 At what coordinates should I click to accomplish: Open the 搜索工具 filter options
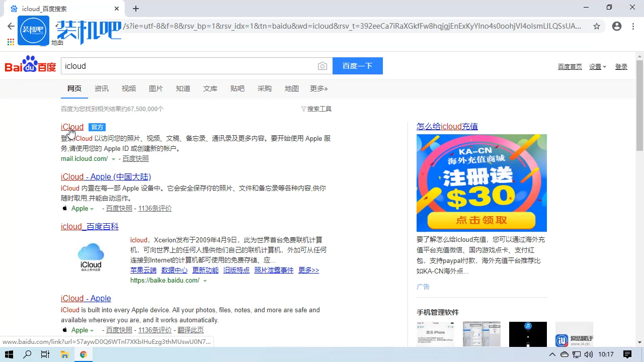(x=316, y=109)
